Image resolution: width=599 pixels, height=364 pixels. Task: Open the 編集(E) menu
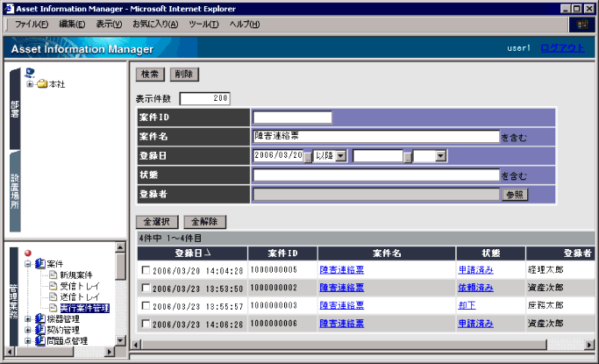click(x=72, y=25)
